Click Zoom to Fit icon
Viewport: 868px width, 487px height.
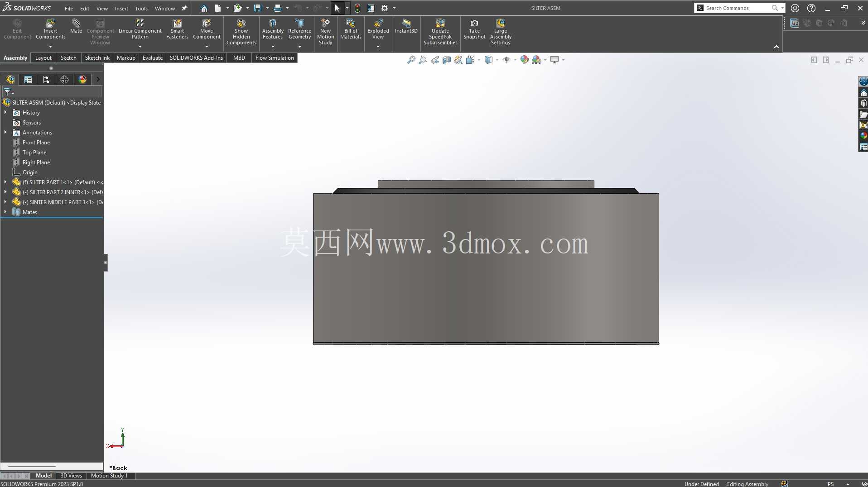411,60
